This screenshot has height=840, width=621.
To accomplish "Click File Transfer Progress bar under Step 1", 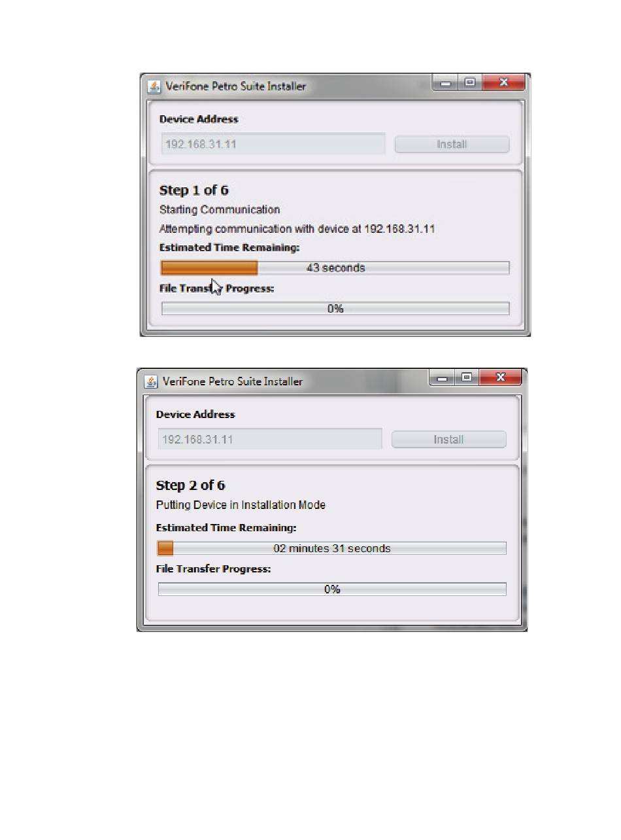I will pos(335,309).
